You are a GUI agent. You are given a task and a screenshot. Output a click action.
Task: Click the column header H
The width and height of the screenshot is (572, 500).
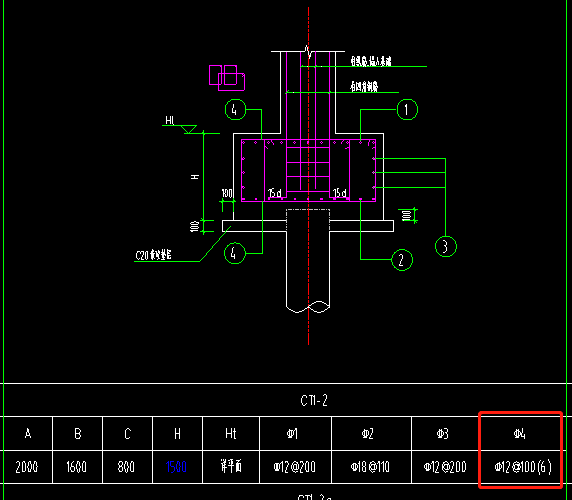coord(177,433)
